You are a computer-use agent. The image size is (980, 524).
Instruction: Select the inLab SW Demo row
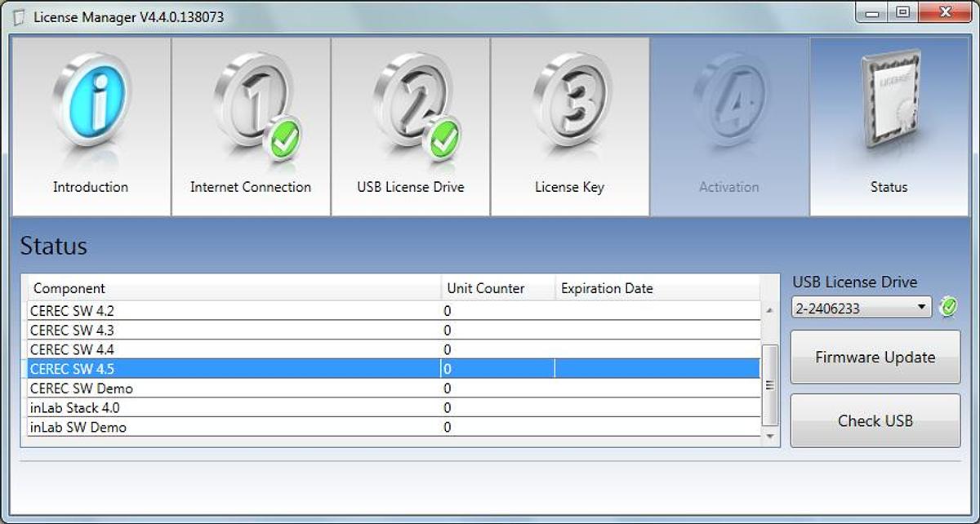394,427
